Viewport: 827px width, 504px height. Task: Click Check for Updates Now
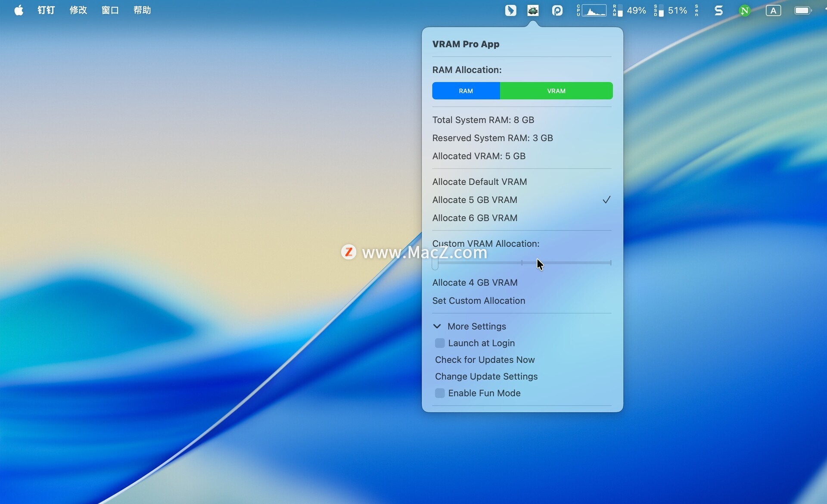[x=485, y=360]
